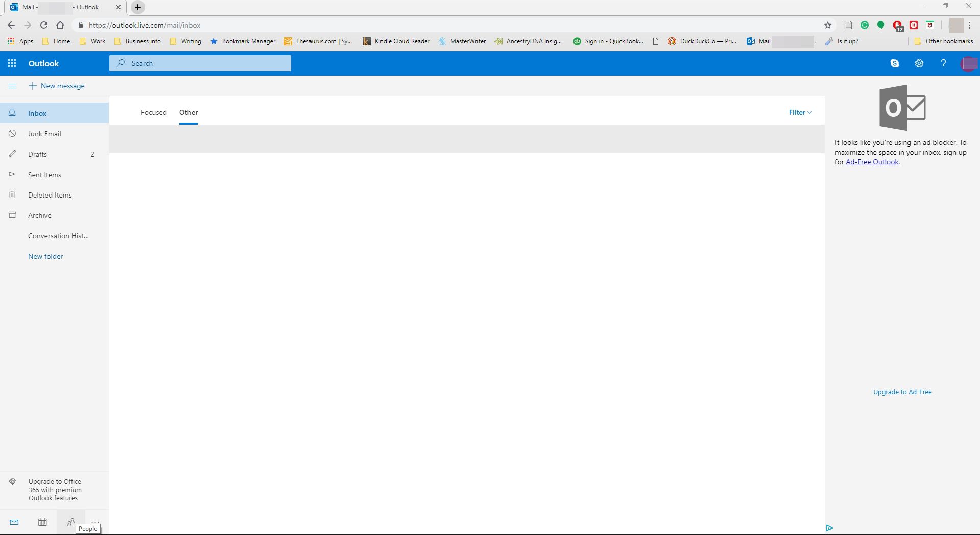The height and width of the screenshot is (535, 980).
Task: Open the MasterWriter bookmark
Action: click(462, 41)
